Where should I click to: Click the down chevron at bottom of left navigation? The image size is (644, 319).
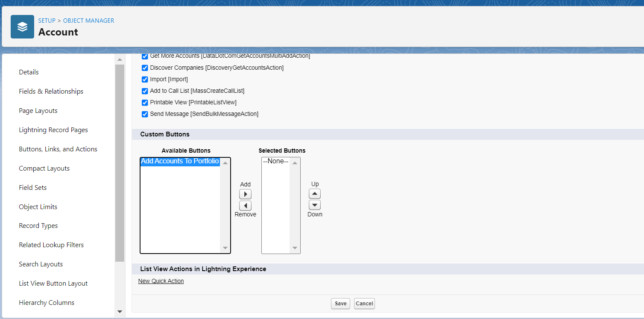(x=120, y=312)
